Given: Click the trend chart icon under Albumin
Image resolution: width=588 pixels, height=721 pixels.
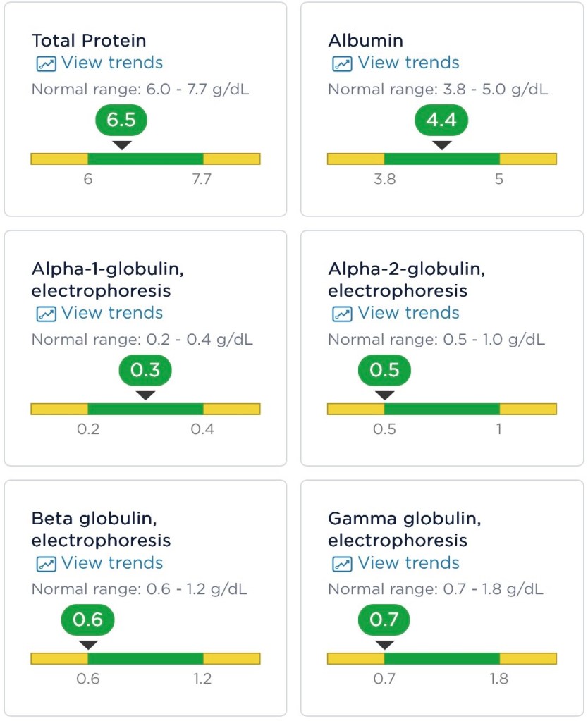Looking at the screenshot, I should point(342,63).
